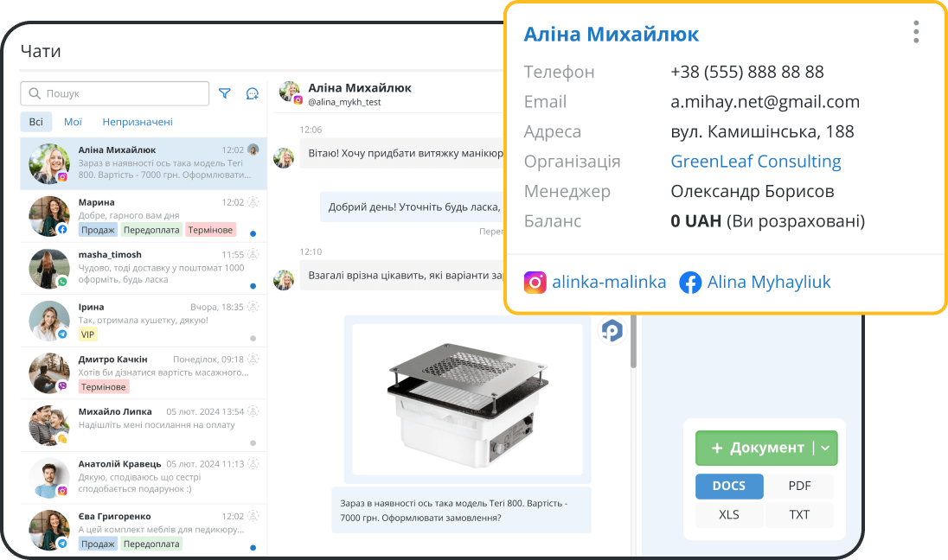
Task: Switch to the Мої tab
Action: click(73, 122)
